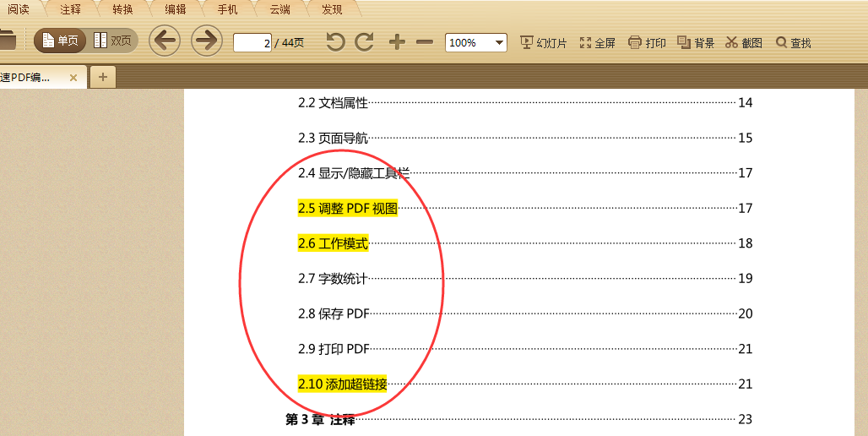
Task: Enter 全屏 fullscreen mode
Action: tap(597, 42)
